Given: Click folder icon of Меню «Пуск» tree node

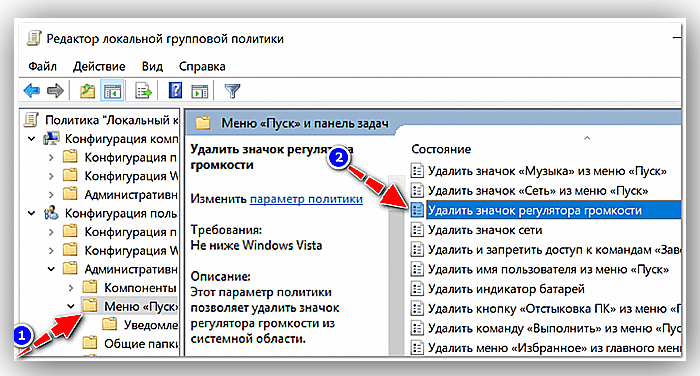Looking at the screenshot, I should coord(90,306).
